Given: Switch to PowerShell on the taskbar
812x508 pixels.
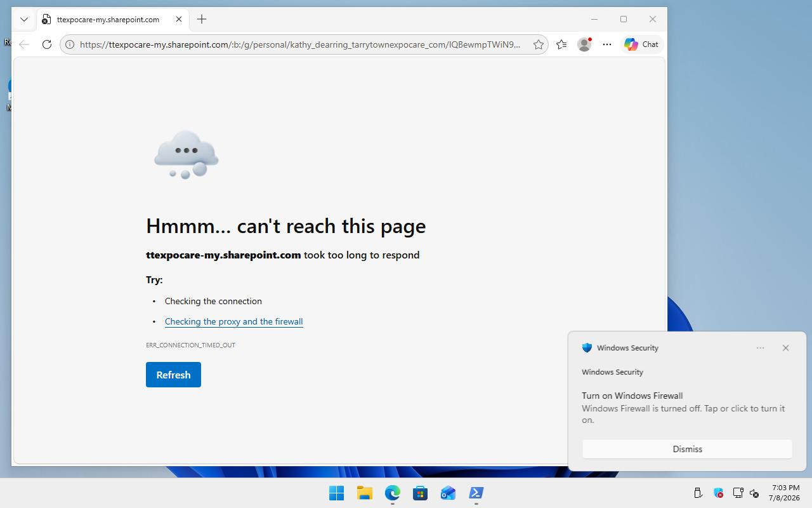Looking at the screenshot, I should (x=476, y=493).
